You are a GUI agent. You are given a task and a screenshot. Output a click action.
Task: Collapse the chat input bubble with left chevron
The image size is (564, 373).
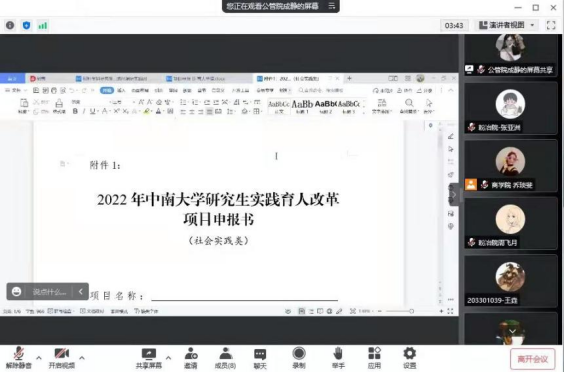[x=81, y=291]
